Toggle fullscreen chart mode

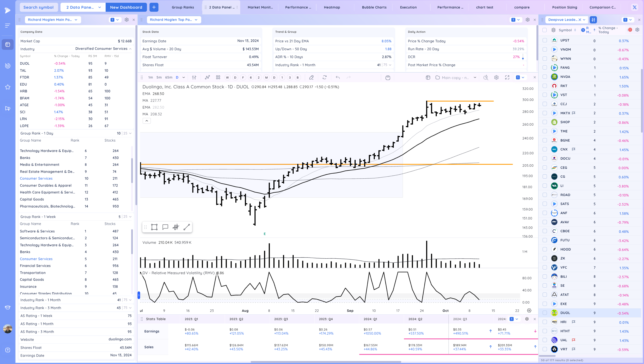[x=507, y=78]
